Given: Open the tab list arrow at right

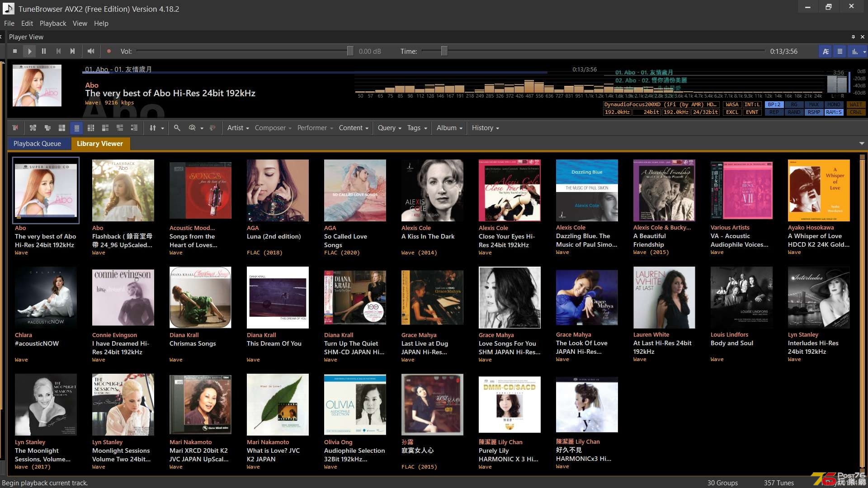Looking at the screenshot, I should coord(862,144).
